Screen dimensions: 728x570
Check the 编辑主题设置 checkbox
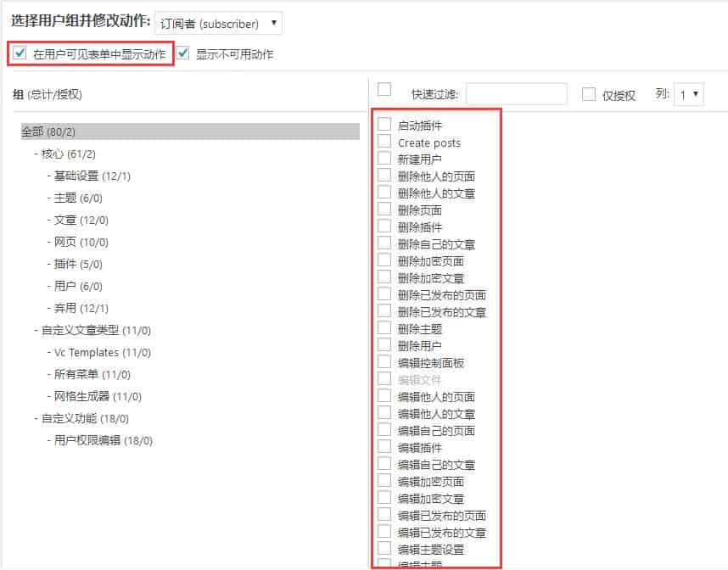coord(384,548)
